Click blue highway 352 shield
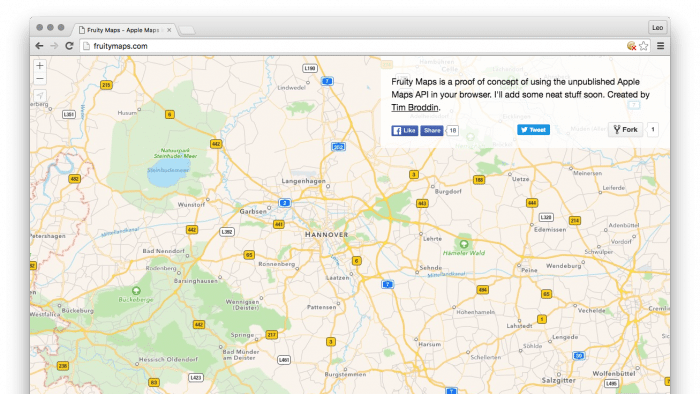This screenshot has height=394, width=700. point(338,147)
